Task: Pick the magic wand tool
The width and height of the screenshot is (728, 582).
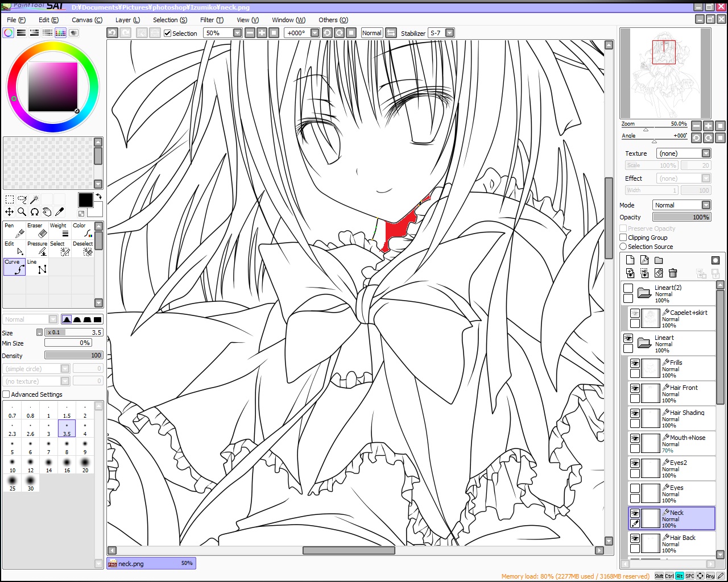Action: click(35, 199)
